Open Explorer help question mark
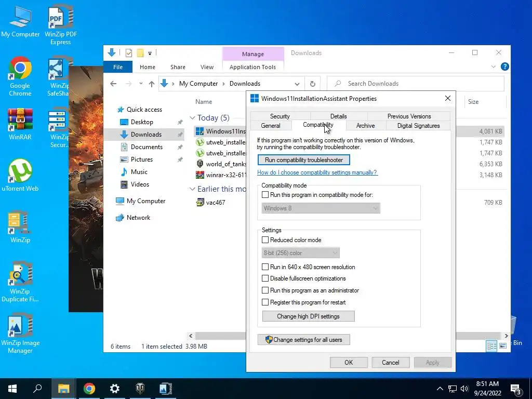Screen dimensions: 532x399 [505, 66]
